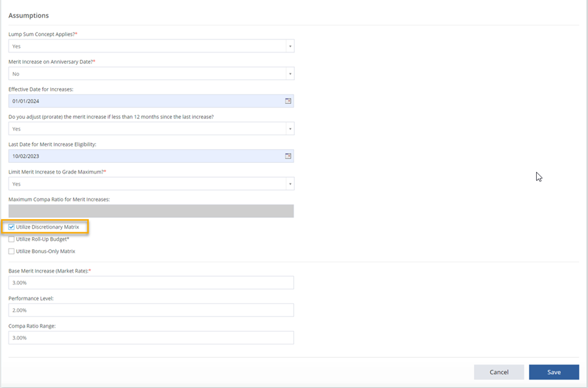The width and height of the screenshot is (588, 388).
Task: Open the Lump Sum Concept Applies dropdown
Action: [x=289, y=46]
